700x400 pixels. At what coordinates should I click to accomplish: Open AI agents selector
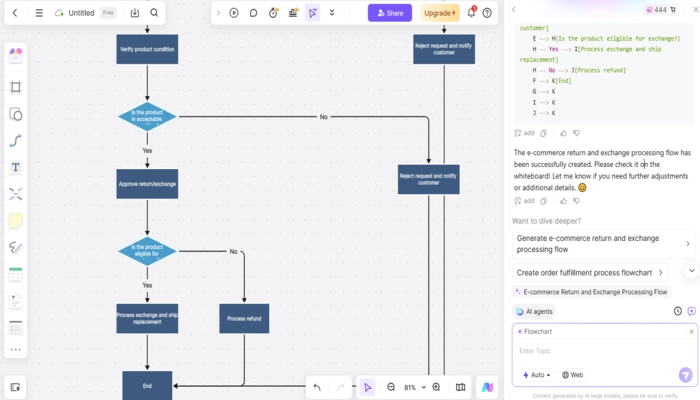[534, 312]
